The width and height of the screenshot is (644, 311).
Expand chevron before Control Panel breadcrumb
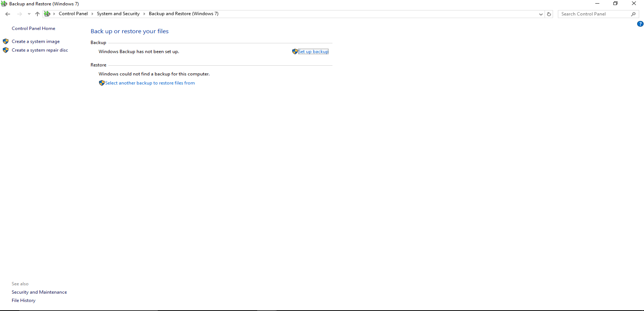[54, 14]
